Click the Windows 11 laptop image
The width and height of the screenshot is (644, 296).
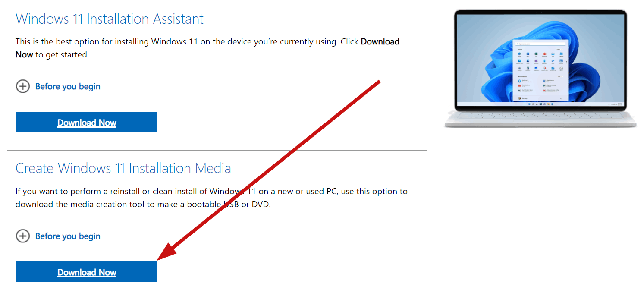540,68
